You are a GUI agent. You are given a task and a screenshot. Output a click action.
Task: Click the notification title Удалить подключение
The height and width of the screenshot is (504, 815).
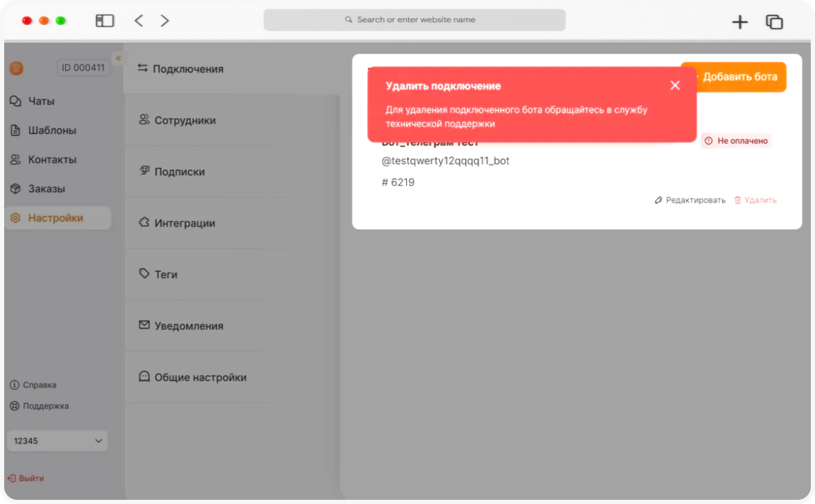[443, 86]
